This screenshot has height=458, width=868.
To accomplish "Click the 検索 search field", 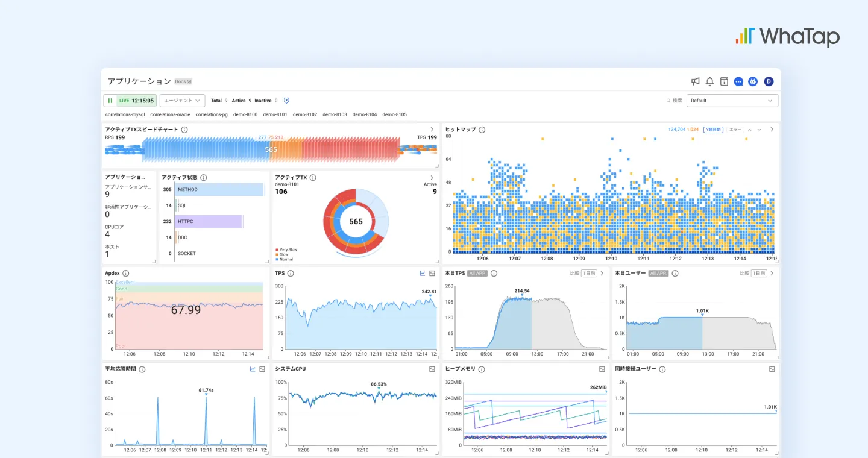I will click(675, 101).
